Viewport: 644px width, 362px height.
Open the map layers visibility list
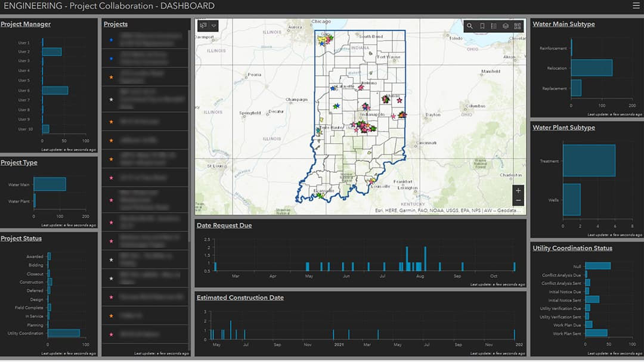click(505, 26)
